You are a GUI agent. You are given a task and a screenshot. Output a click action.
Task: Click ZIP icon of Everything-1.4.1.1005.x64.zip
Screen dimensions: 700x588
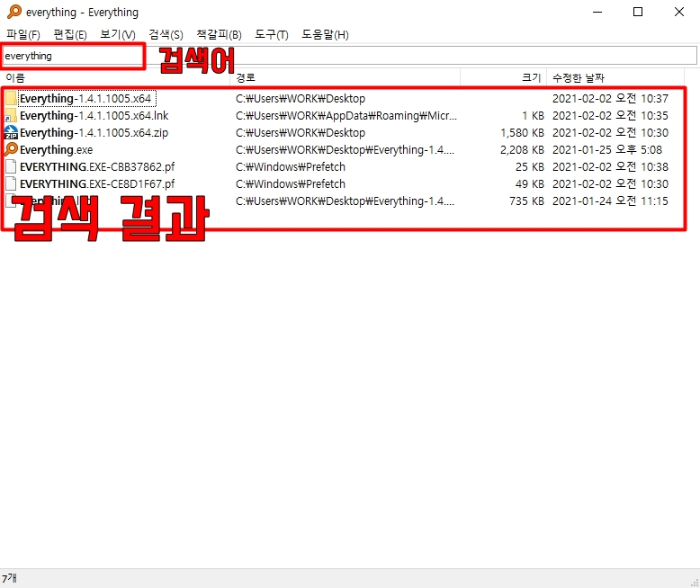tap(11, 132)
